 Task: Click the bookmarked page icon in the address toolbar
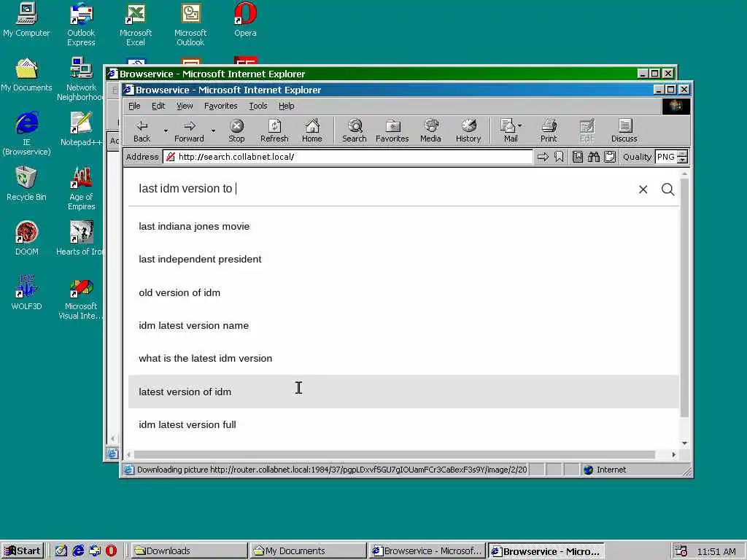pos(578,157)
